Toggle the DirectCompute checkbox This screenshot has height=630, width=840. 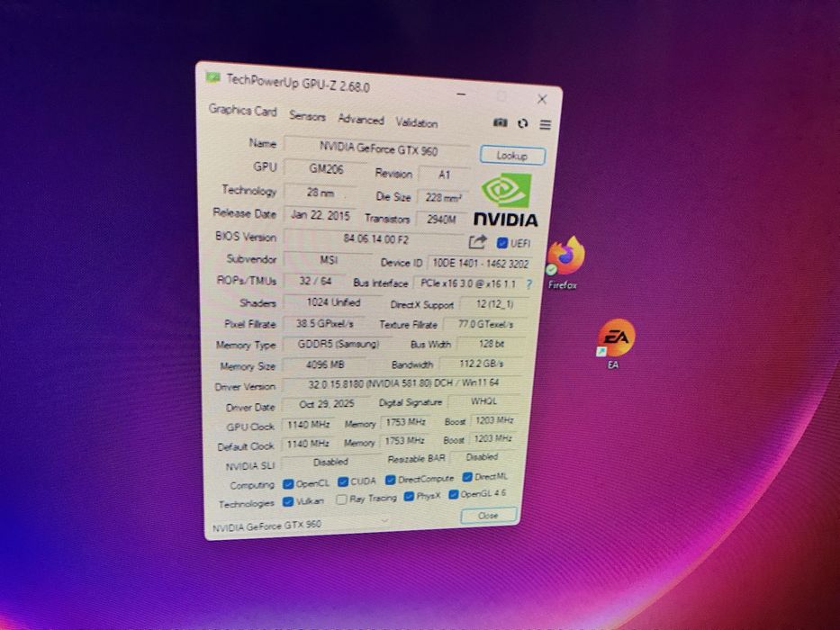point(391,480)
